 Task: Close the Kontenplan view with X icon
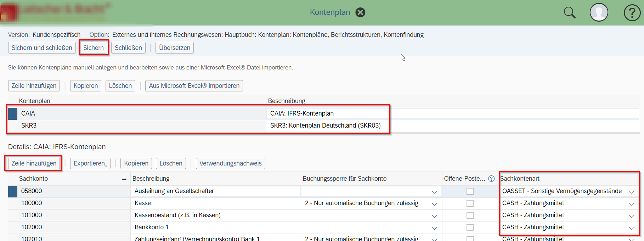tap(360, 12)
